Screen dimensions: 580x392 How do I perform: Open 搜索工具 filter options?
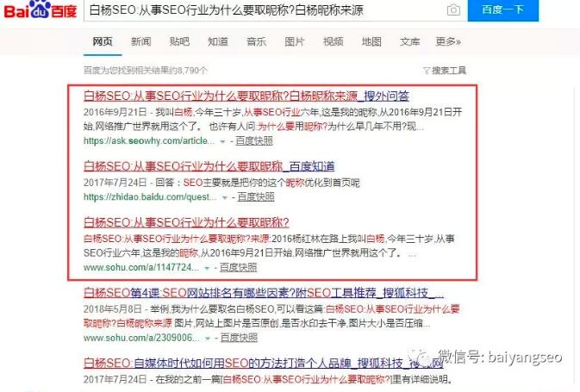click(445, 71)
